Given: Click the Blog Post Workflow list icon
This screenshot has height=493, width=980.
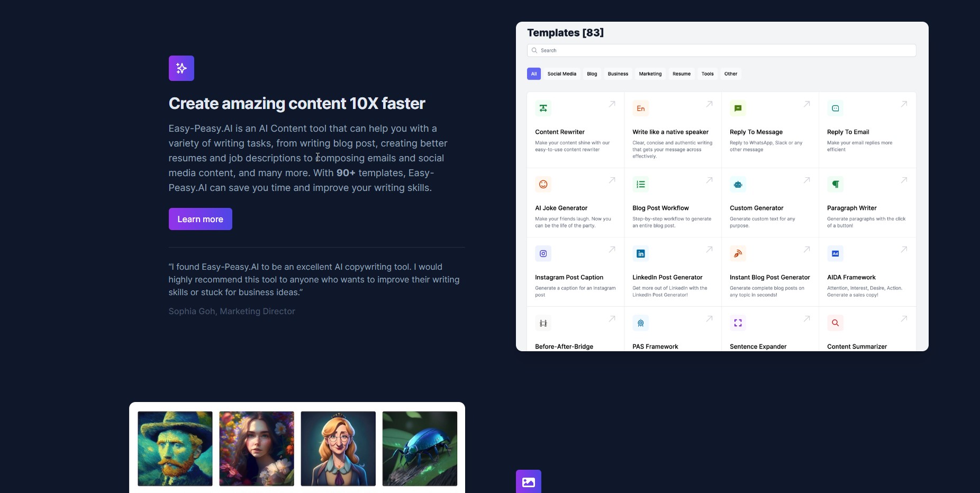Looking at the screenshot, I should coord(640,185).
